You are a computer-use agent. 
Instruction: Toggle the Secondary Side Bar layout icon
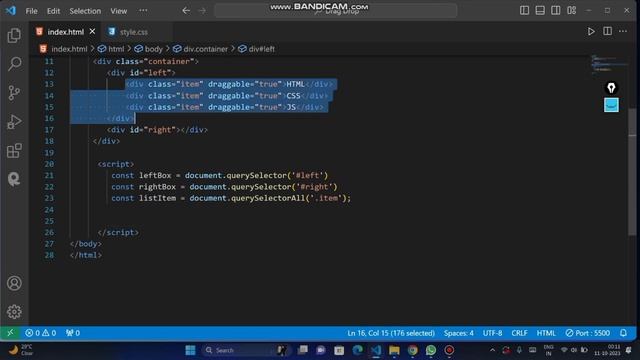[556, 11]
